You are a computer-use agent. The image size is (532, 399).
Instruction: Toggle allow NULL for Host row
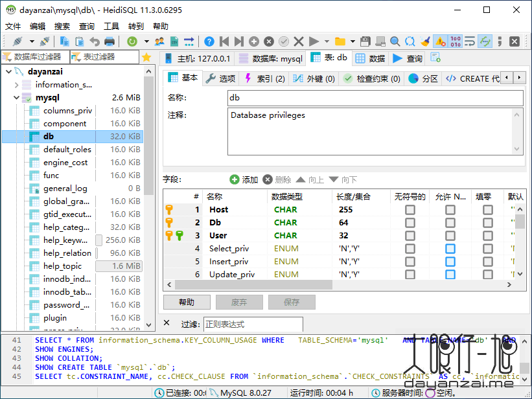click(450, 210)
